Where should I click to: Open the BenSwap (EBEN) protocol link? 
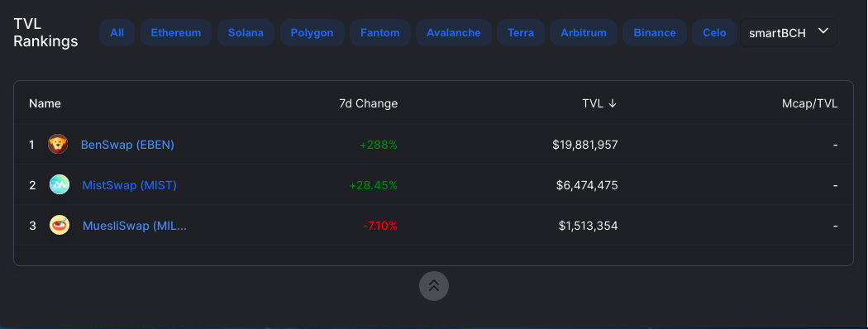tap(127, 145)
